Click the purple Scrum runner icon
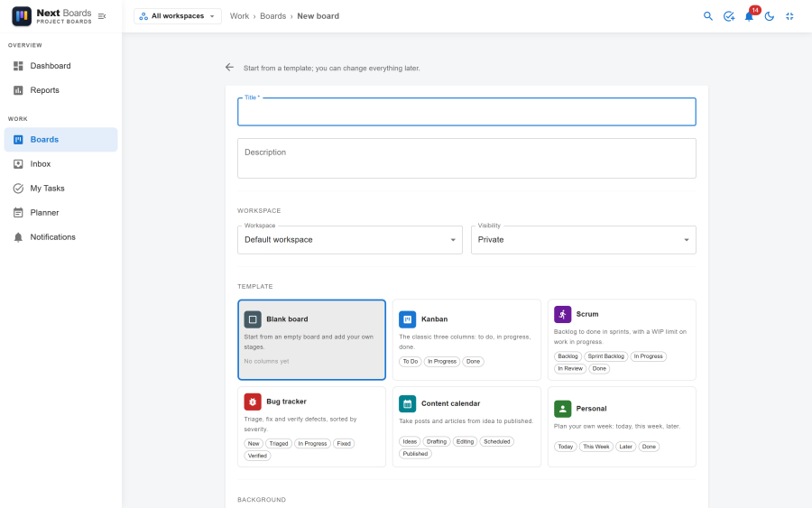Screen dimensions: 812x508 click(562, 314)
